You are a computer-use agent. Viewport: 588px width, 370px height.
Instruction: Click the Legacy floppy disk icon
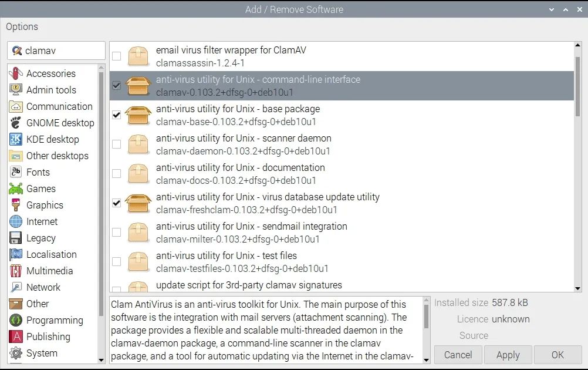[x=16, y=238]
